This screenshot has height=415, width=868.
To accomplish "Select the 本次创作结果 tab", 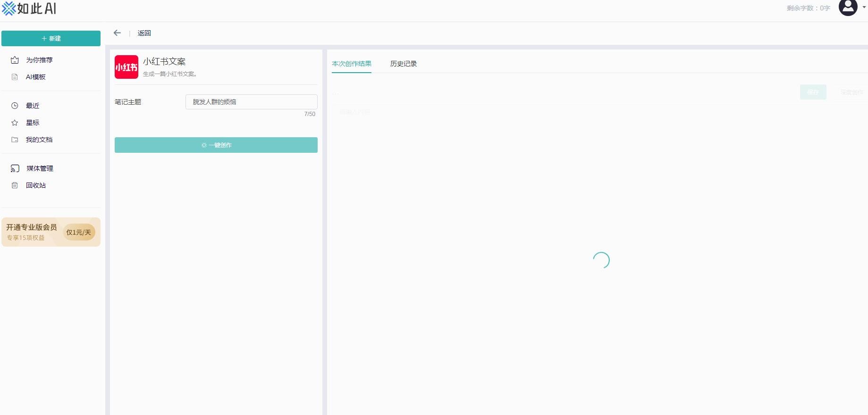I will click(x=351, y=64).
